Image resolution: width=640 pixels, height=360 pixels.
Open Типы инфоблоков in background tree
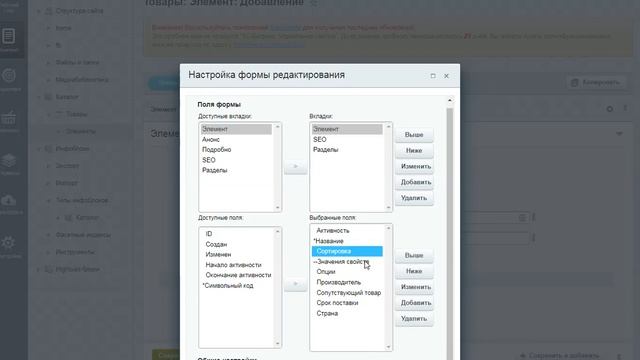[x=82, y=200]
